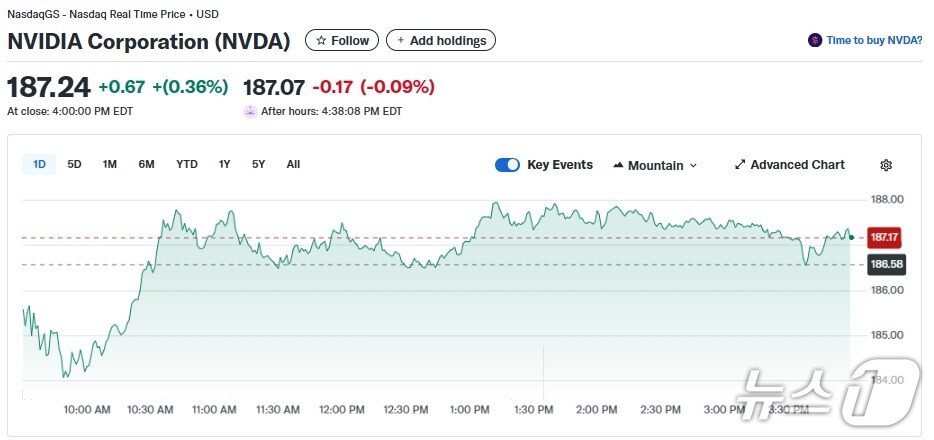Switch to the 5D range tab
Image resolution: width=934 pixels, height=440 pixels.
[75, 164]
